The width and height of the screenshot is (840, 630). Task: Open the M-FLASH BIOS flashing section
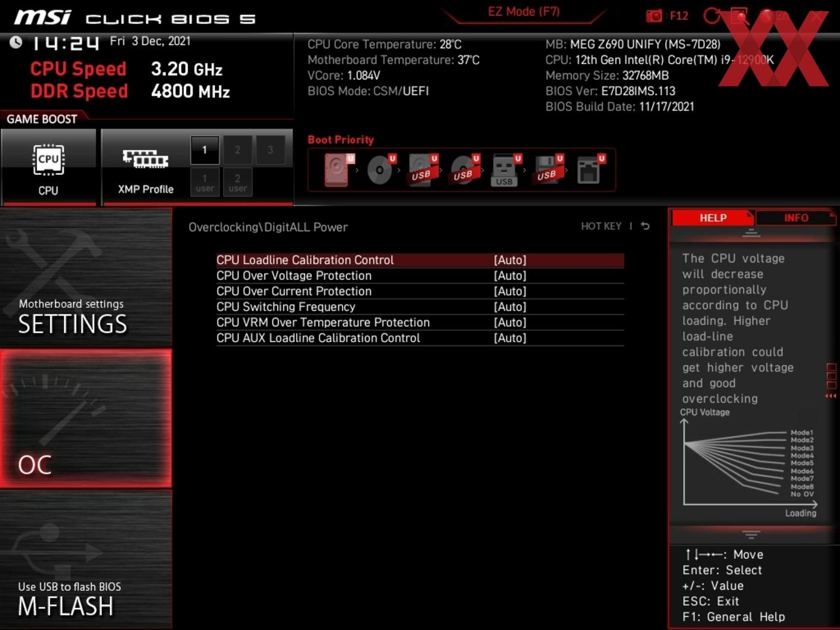[86, 560]
